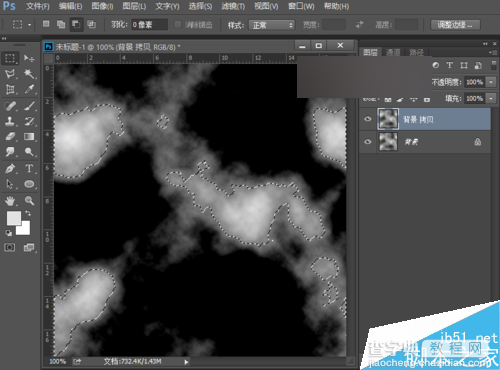Select the Crop tool
The image size is (500, 370).
pos(10,89)
